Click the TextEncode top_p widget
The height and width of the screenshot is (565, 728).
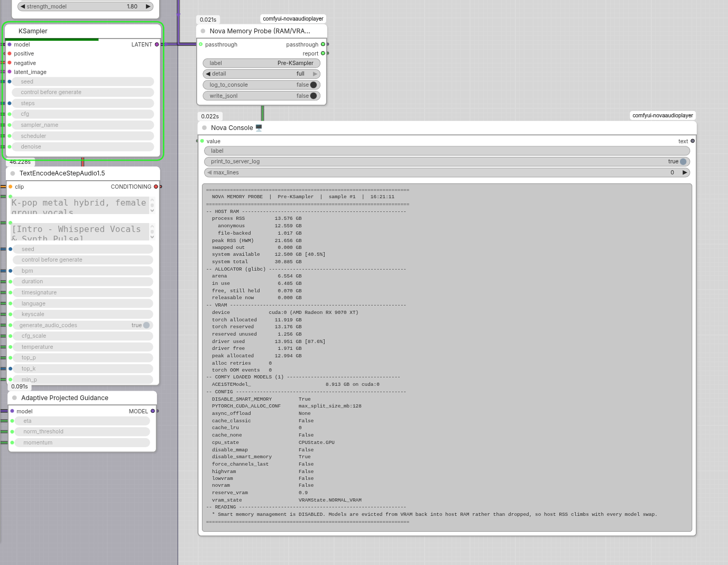(x=83, y=357)
